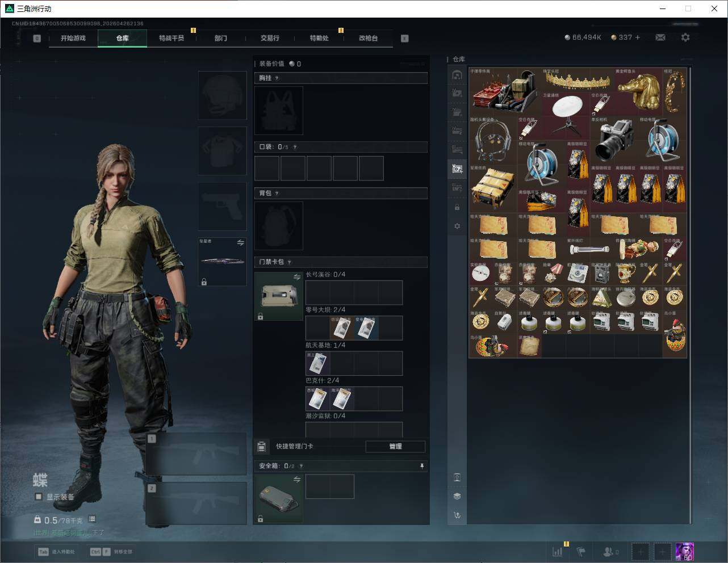Select the keycard in 航天基地 row
728x563 pixels.
318,363
